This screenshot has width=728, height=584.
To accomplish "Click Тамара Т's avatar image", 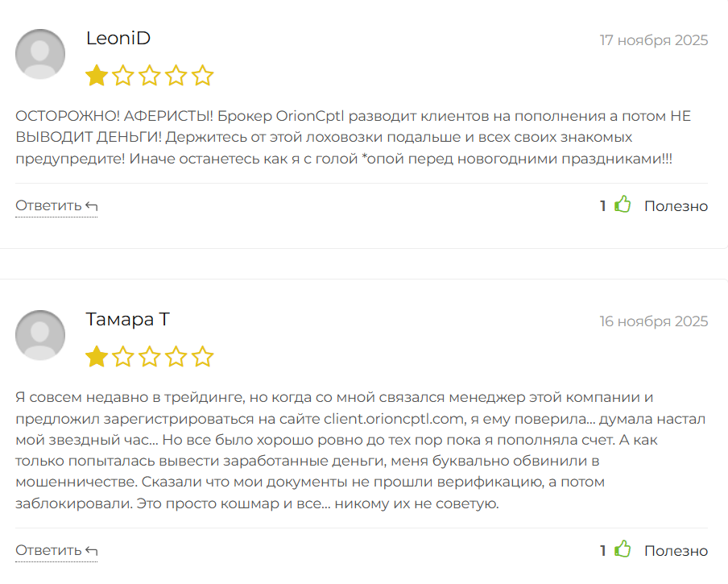I will coord(40,335).
